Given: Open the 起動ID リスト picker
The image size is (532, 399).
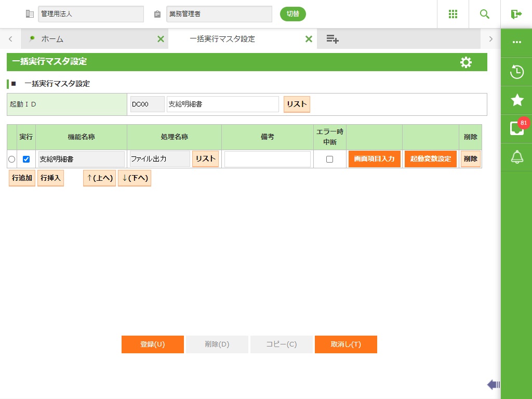Looking at the screenshot, I should 297,104.
